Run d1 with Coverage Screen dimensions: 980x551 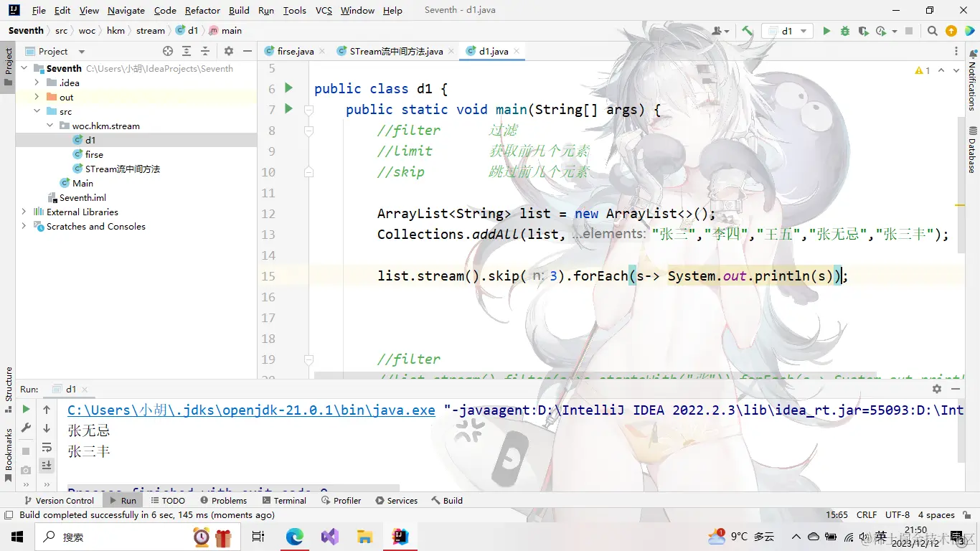tap(864, 30)
